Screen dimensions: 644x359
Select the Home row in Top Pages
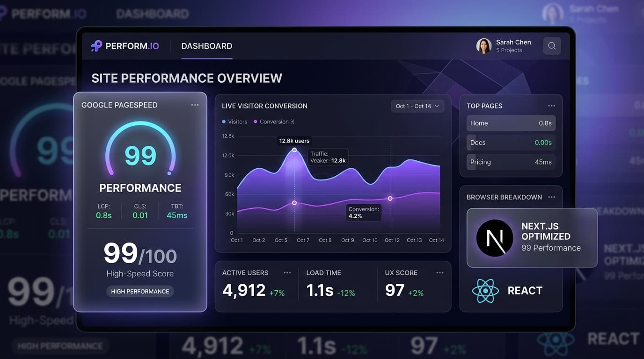(x=511, y=123)
